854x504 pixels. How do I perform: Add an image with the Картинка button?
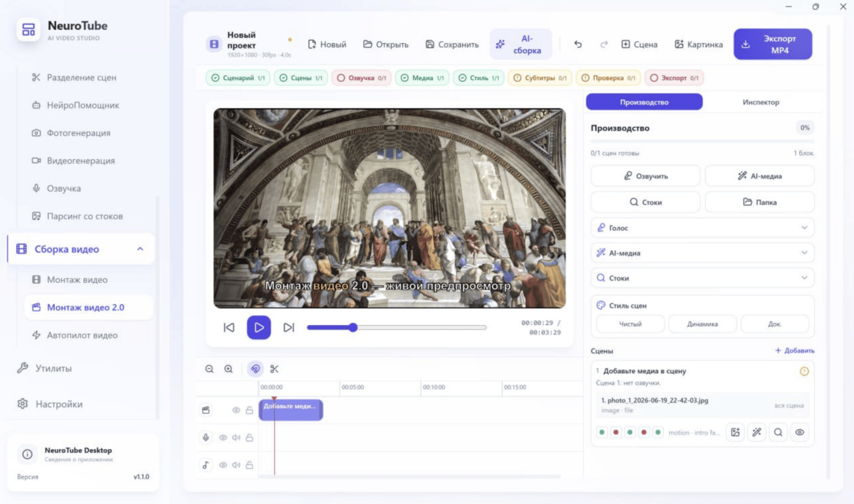point(698,44)
